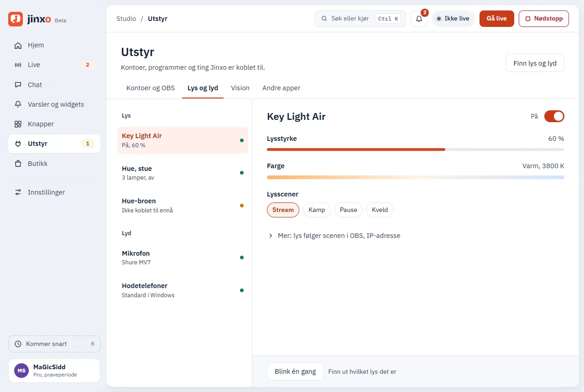584x392 pixels.
Task: Open the Ikke live status pill
Action: 453,19
